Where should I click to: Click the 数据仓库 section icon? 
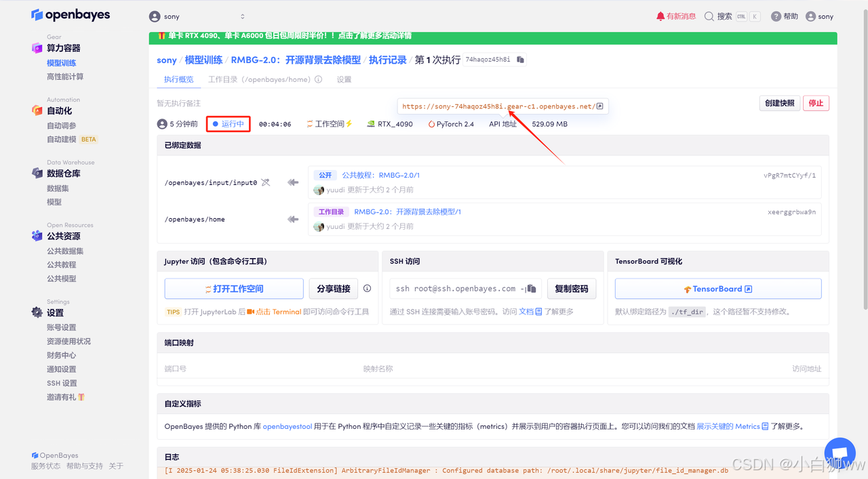[37, 173]
